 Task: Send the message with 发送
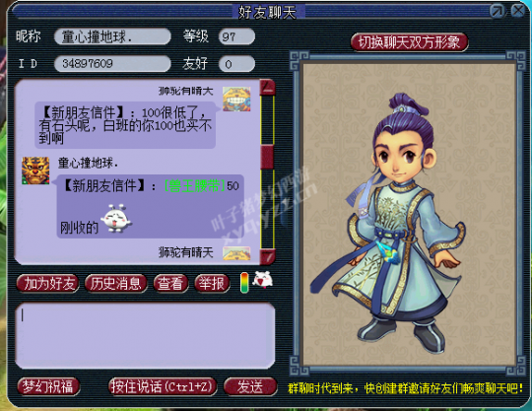[250, 386]
